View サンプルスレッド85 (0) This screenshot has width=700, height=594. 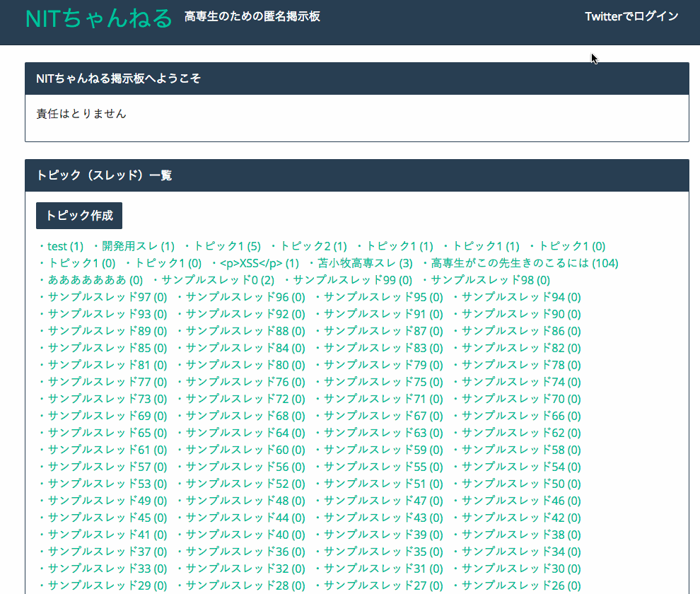click(x=107, y=348)
